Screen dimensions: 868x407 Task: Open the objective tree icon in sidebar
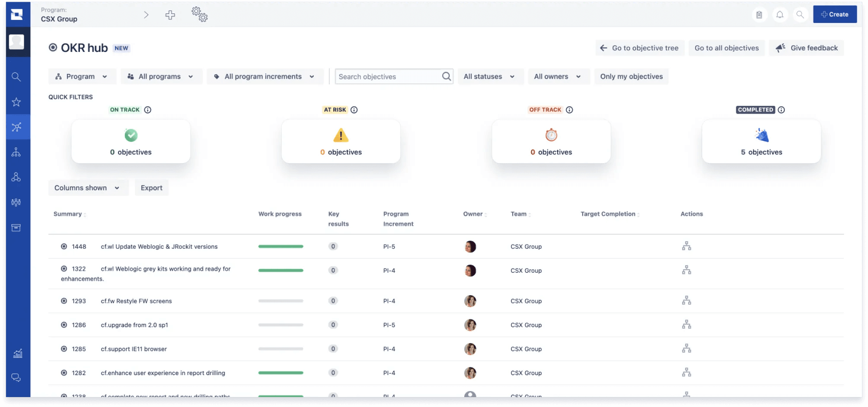pyautogui.click(x=16, y=152)
